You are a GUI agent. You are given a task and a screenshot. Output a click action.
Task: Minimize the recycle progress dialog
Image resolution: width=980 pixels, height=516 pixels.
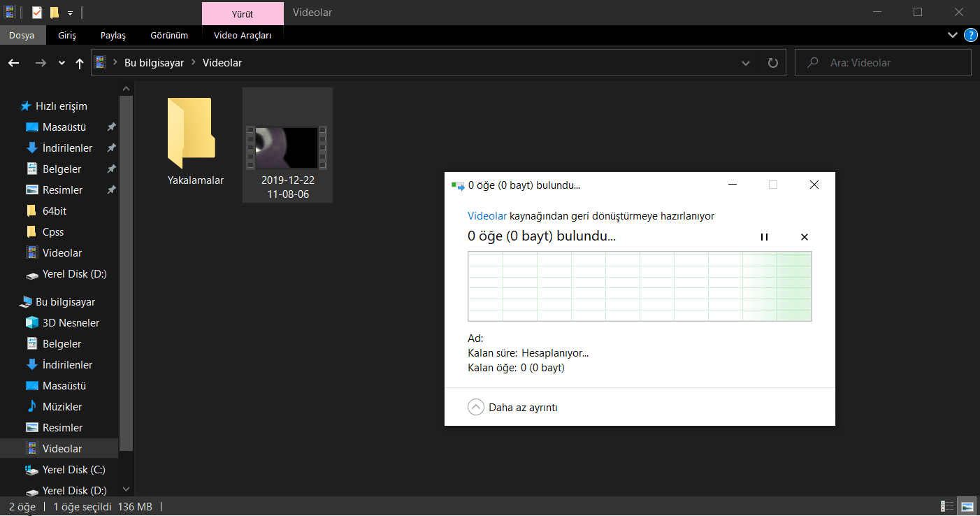click(x=733, y=185)
